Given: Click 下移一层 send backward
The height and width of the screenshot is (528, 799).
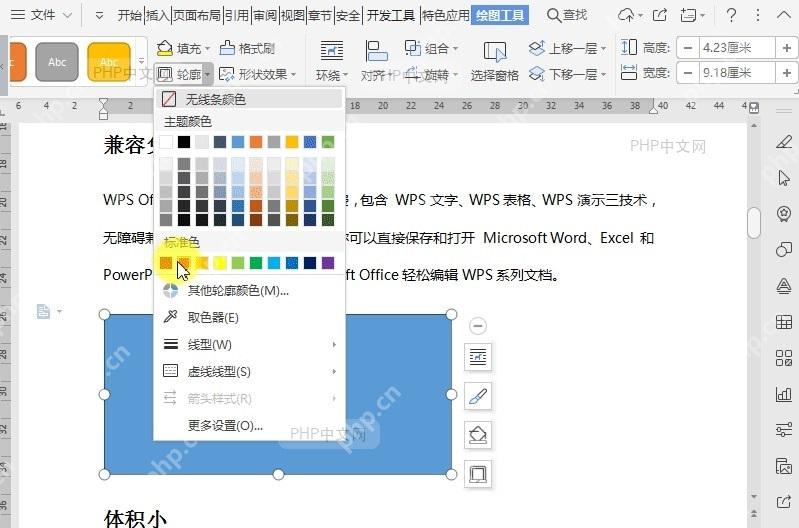Looking at the screenshot, I should pyautogui.click(x=567, y=74).
